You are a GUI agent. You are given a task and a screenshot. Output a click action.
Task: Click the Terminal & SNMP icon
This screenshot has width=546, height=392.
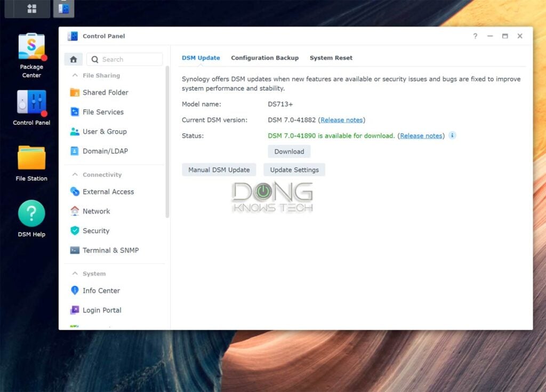pyautogui.click(x=75, y=250)
